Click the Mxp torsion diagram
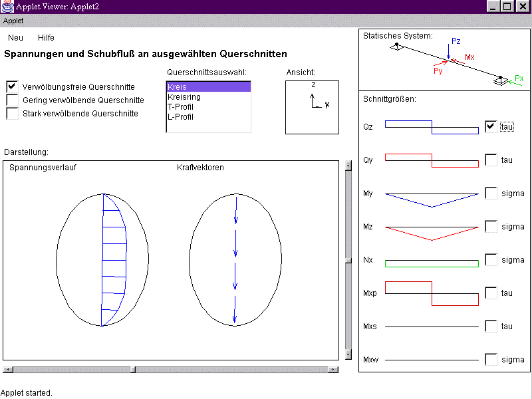Viewport: 532px width, 399px height. (x=432, y=293)
